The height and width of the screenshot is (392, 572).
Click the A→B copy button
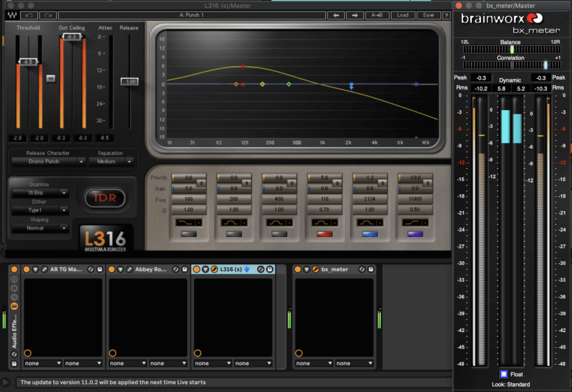pos(377,15)
